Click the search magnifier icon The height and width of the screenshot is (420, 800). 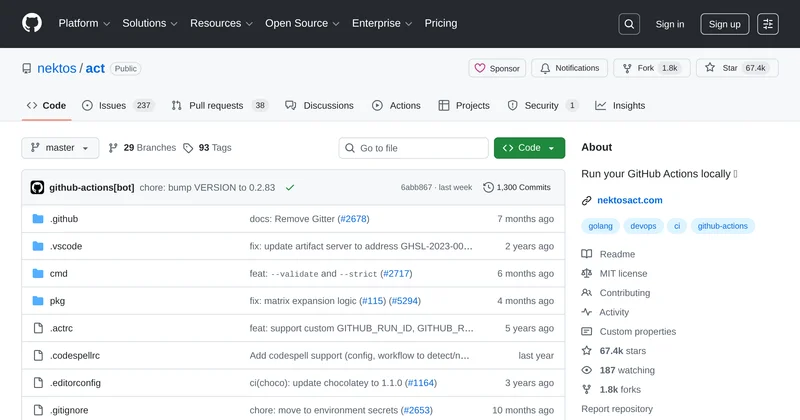click(x=628, y=24)
